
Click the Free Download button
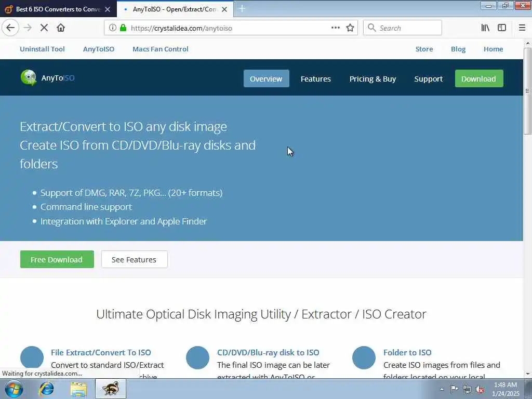click(x=57, y=260)
